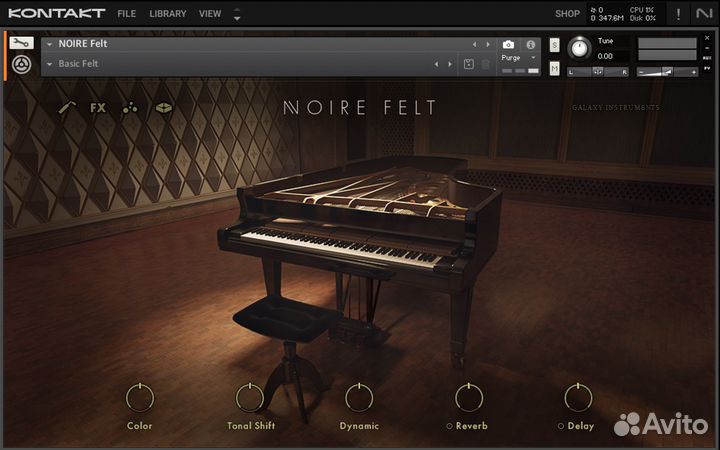
Task: Click the Tonal Shift label
Action: (x=251, y=426)
